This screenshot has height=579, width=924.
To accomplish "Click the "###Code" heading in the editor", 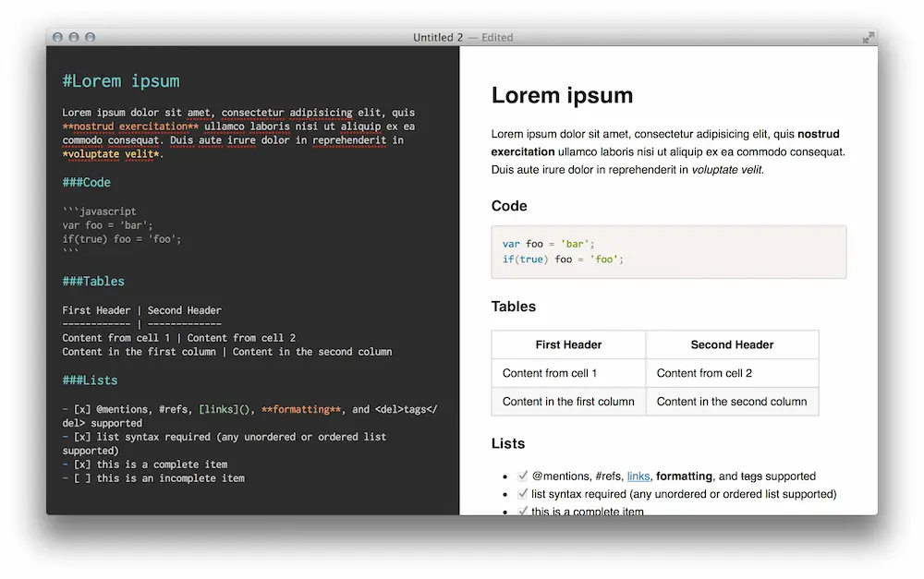I will point(87,183).
